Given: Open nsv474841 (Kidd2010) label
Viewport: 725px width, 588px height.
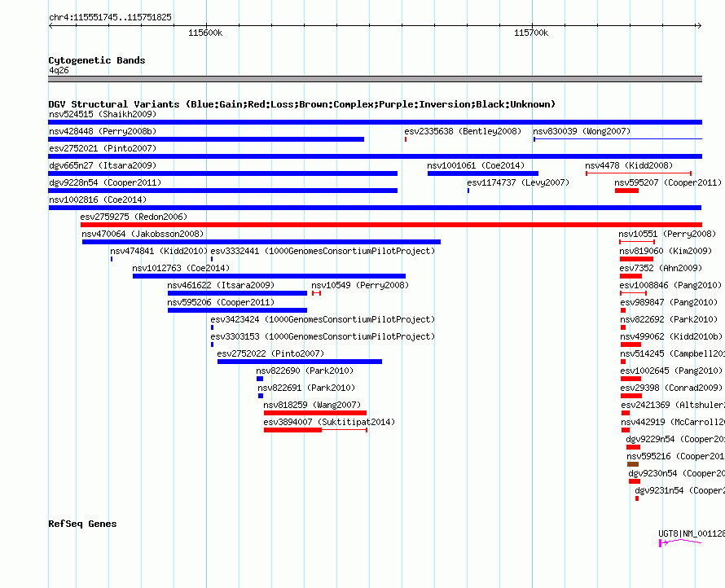Looking at the screenshot, I should coord(159,251).
